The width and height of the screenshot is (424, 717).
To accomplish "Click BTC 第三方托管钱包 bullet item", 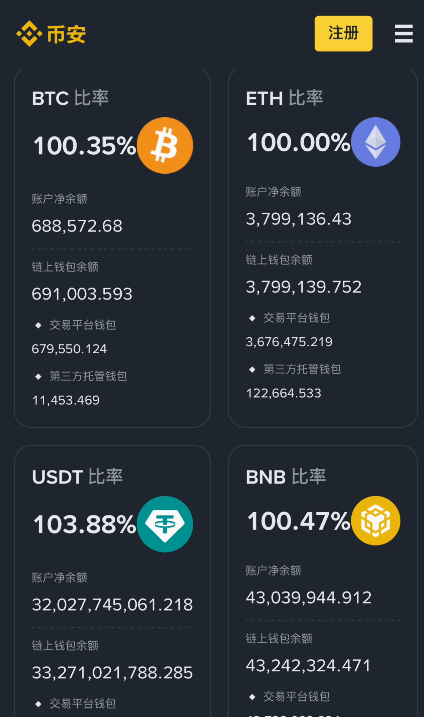I will point(81,376).
